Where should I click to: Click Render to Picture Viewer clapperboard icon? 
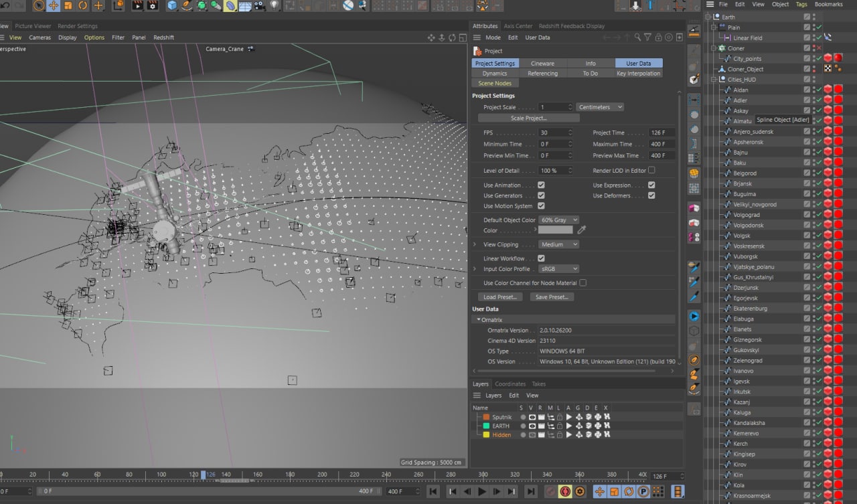tap(138, 5)
